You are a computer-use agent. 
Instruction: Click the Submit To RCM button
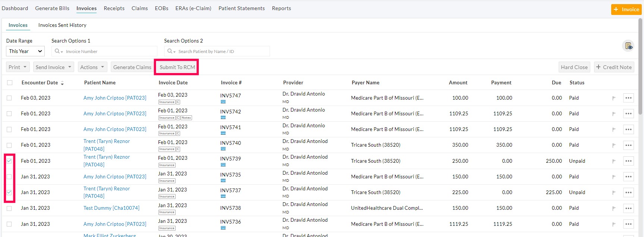pos(177,67)
